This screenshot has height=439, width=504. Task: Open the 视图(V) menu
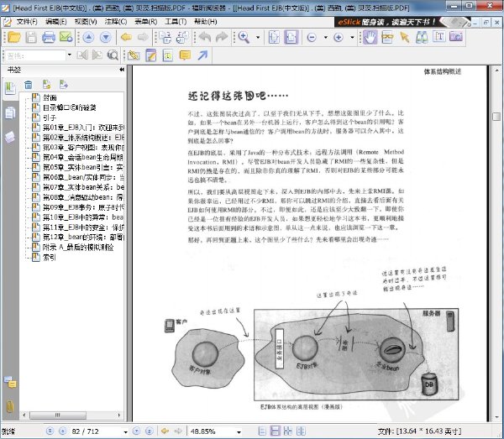tap(86, 22)
